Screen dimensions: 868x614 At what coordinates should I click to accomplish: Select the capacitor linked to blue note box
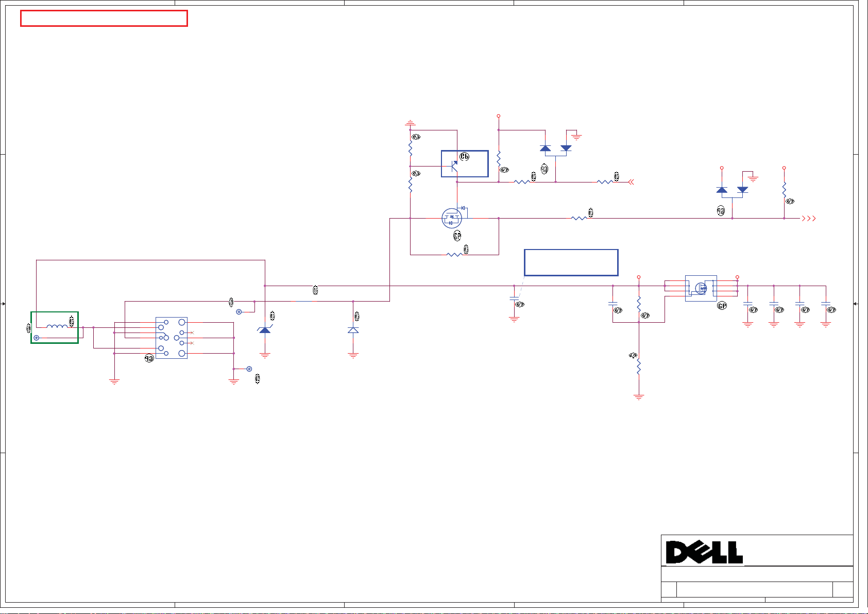coord(514,299)
